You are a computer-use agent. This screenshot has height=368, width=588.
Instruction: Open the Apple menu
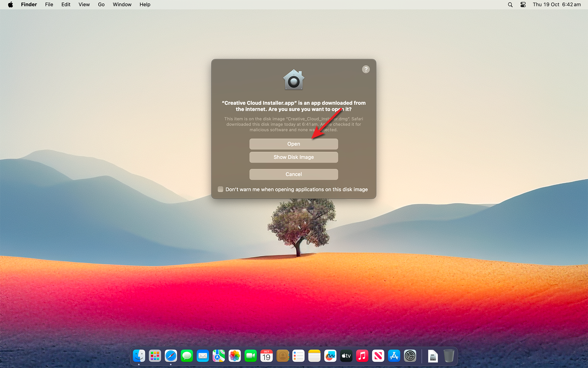pyautogui.click(x=10, y=5)
